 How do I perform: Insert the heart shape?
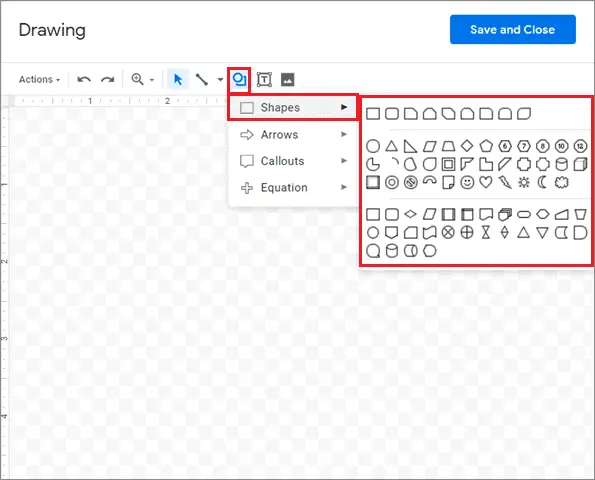(486, 183)
